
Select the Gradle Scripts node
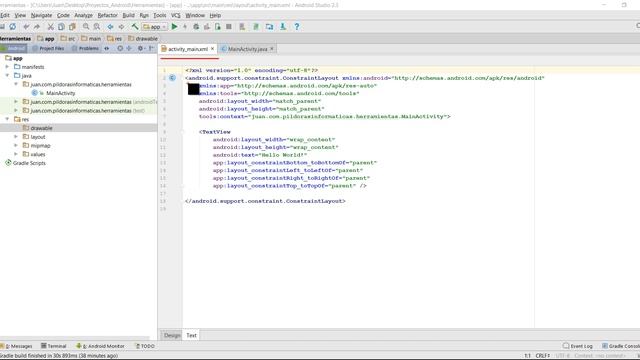(x=25, y=163)
